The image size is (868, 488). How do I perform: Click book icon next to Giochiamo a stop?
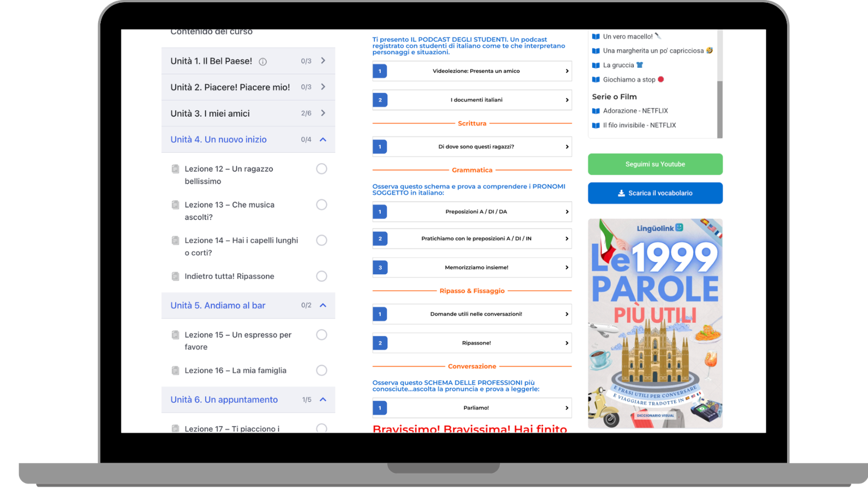(x=596, y=80)
